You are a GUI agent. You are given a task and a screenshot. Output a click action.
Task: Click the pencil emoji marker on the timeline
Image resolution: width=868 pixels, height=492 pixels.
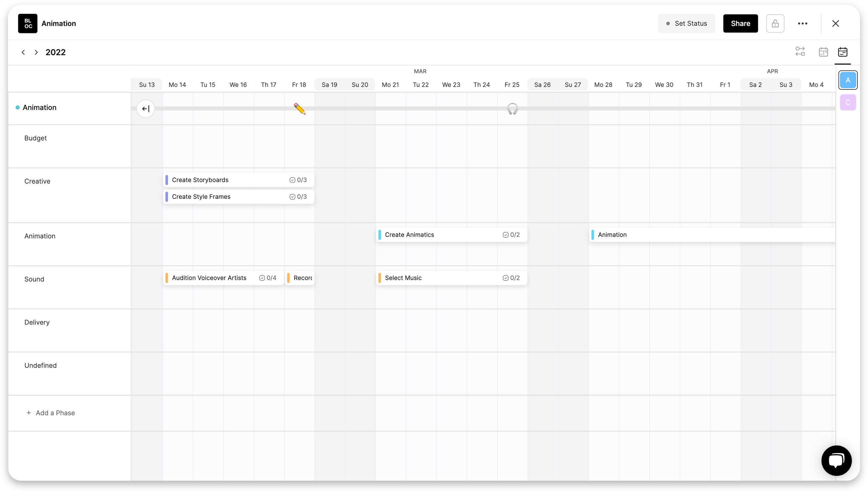[x=300, y=109]
